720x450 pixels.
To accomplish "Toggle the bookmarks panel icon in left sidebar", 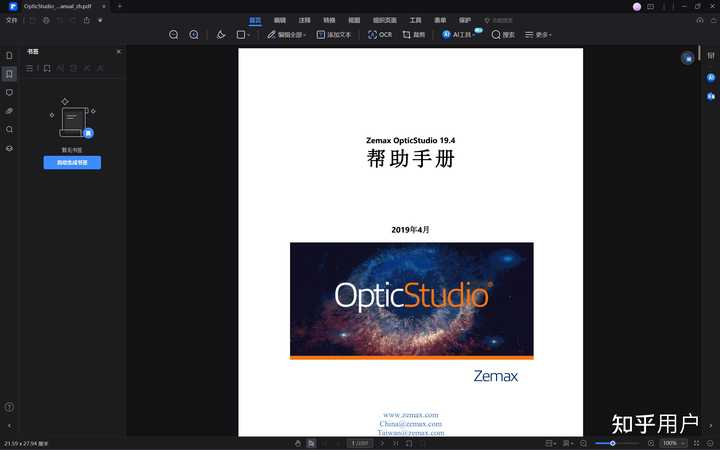I will click(9, 74).
